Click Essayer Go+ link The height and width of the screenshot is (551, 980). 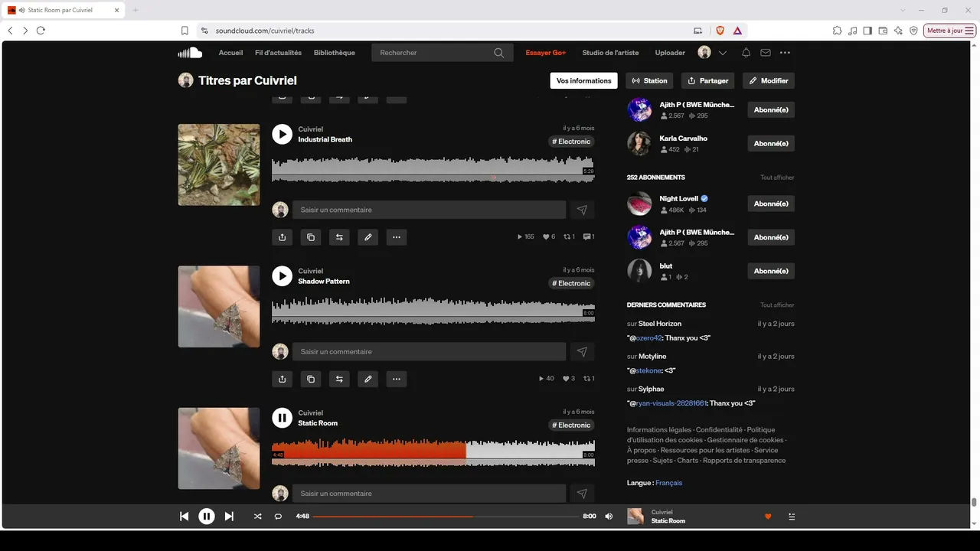(546, 53)
